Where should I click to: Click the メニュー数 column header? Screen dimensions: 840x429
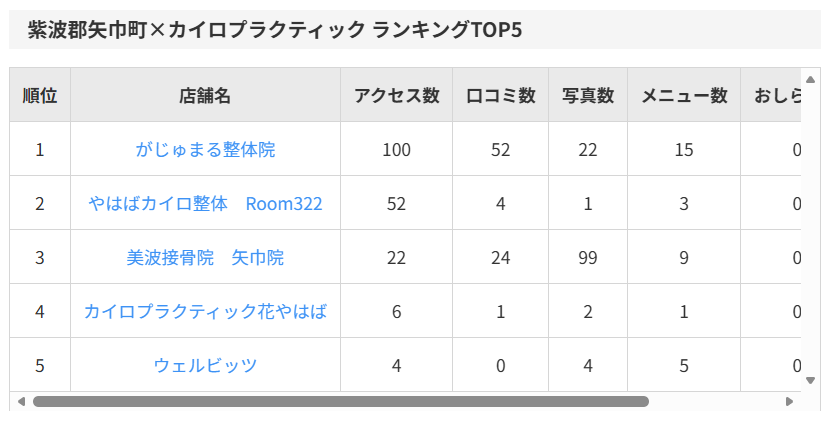(684, 96)
